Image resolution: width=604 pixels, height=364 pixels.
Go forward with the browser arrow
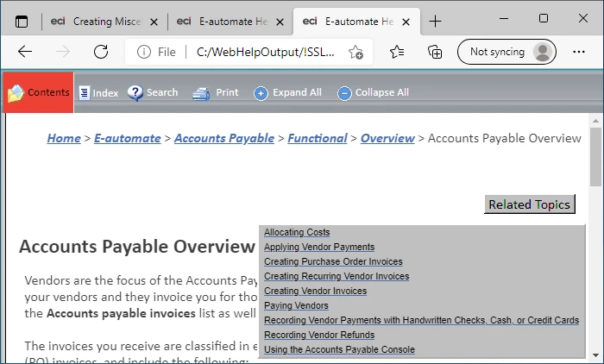click(63, 52)
